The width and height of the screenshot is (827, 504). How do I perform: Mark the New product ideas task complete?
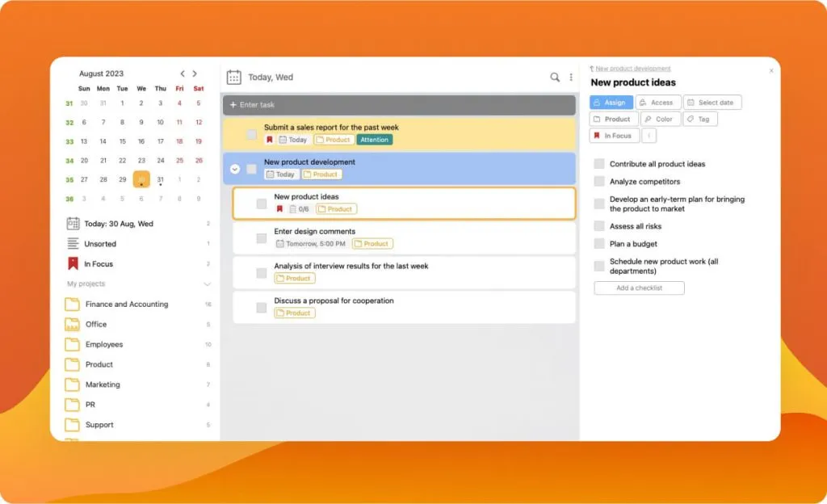pyautogui.click(x=260, y=202)
